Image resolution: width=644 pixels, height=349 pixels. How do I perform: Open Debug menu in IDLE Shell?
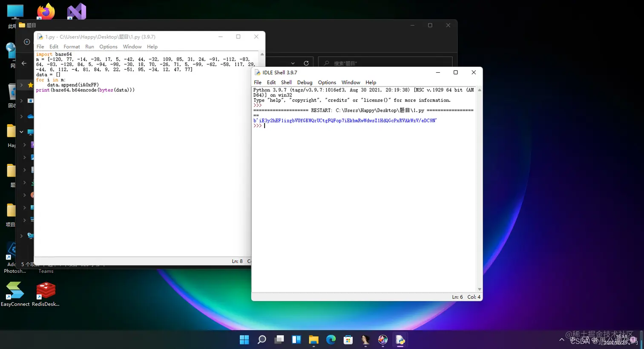click(x=305, y=82)
